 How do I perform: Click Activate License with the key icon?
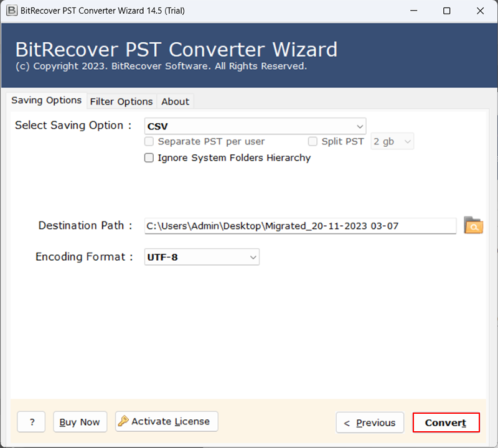pyautogui.click(x=167, y=421)
